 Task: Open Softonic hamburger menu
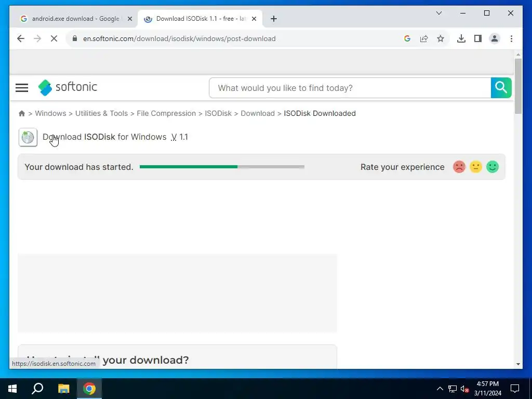[22, 88]
